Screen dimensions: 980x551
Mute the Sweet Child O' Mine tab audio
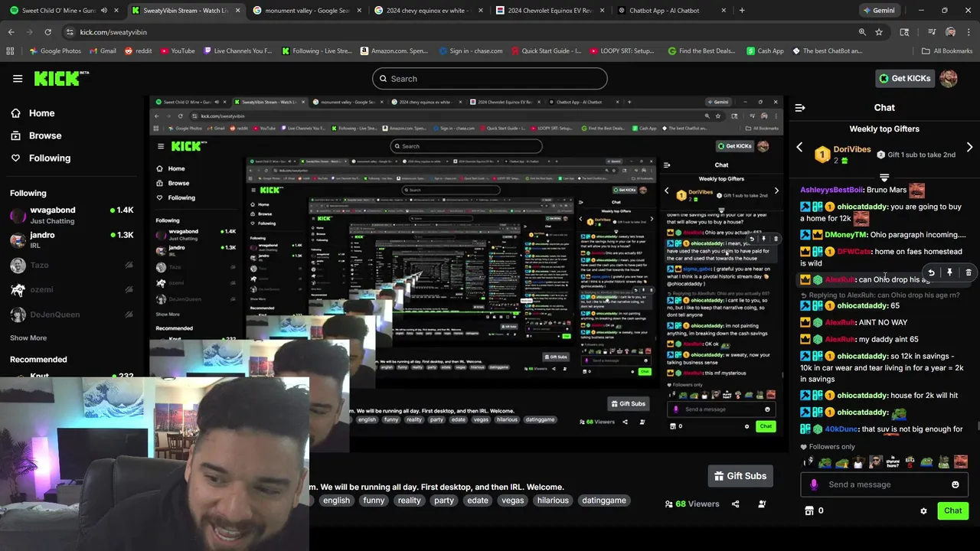tap(104, 11)
